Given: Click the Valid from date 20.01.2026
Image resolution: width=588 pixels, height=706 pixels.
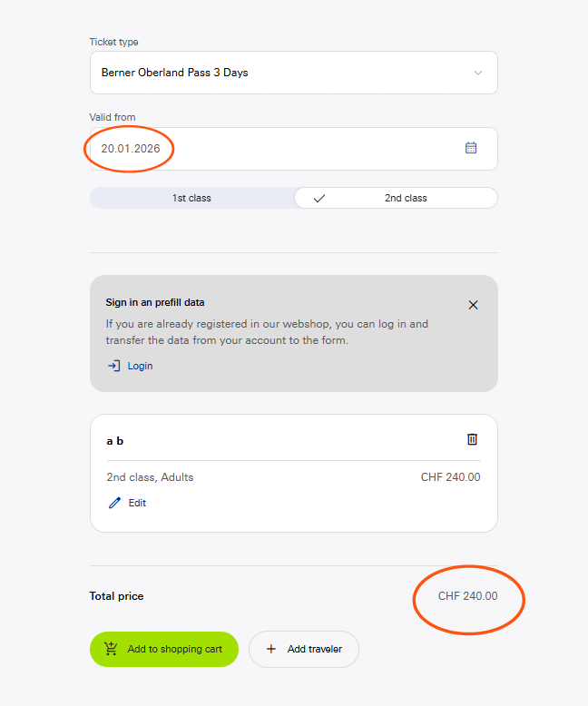Looking at the screenshot, I should tap(131, 148).
